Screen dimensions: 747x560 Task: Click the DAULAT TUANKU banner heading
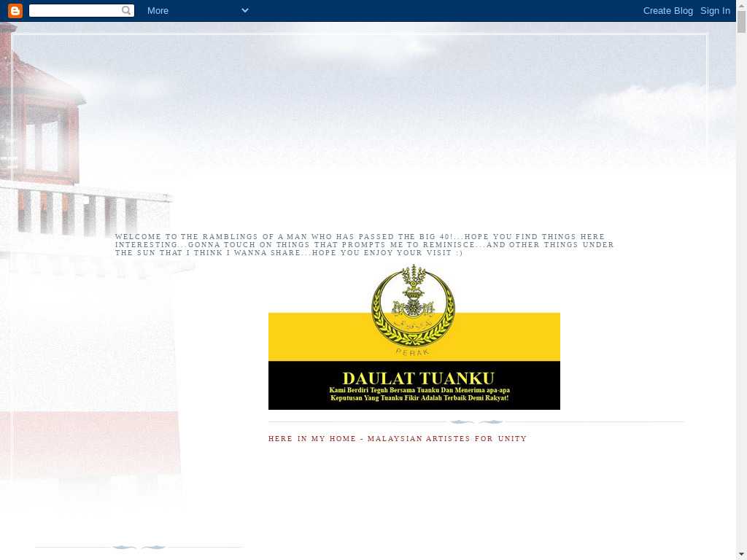point(418,378)
